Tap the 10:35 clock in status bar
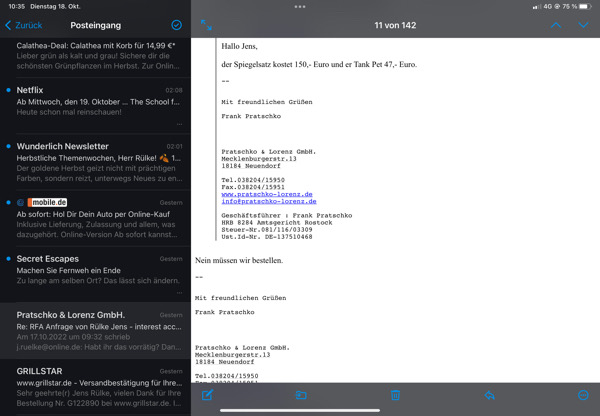600x416 pixels. point(16,7)
